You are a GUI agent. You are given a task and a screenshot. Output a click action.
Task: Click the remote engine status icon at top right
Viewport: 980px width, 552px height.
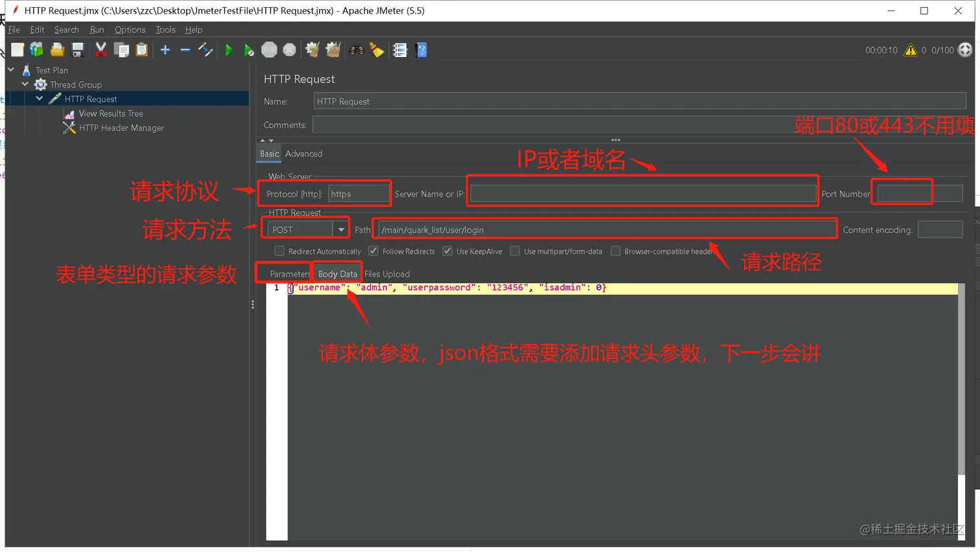(x=965, y=50)
